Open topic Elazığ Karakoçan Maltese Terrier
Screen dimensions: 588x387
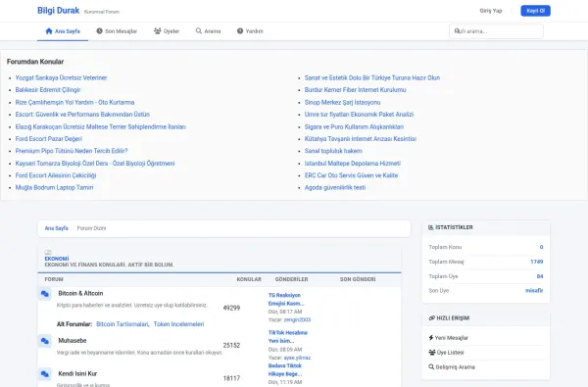tap(101, 126)
